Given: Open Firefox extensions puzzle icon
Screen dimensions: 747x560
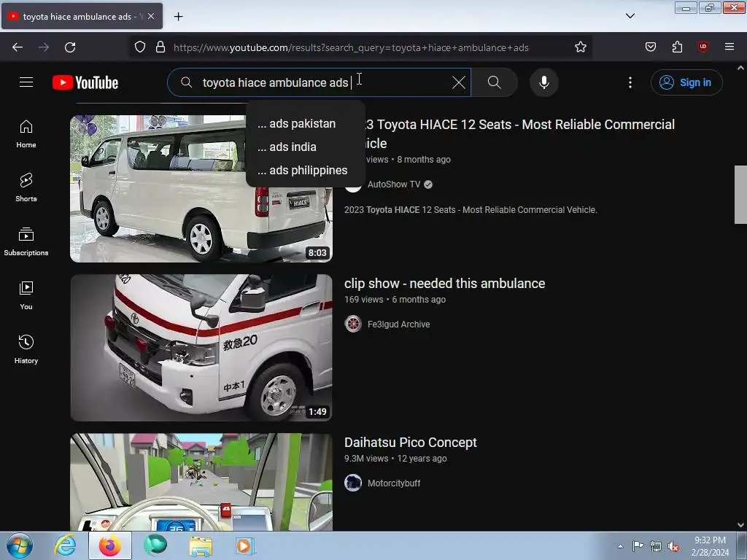Looking at the screenshot, I should [x=677, y=47].
